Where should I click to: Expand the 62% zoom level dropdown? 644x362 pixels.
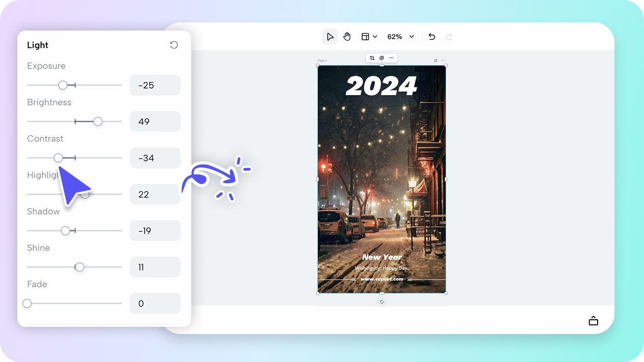[x=400, y=36]
